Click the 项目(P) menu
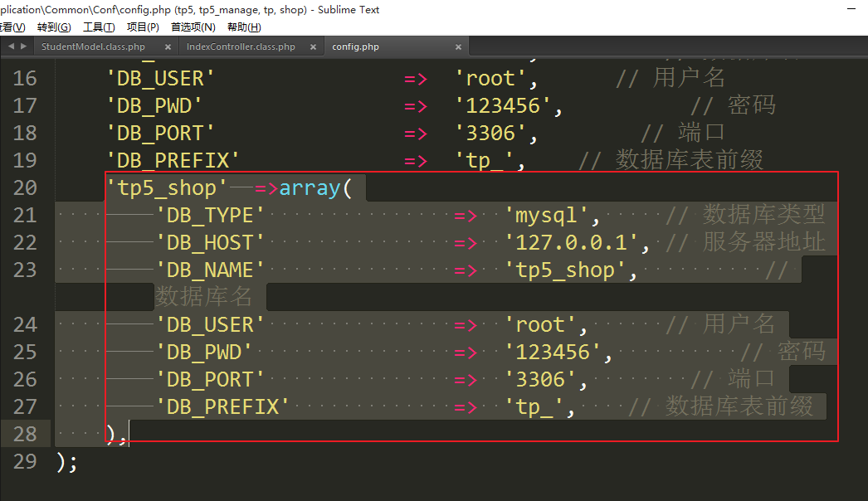The height and width of the screenshot is (501, 868). 143,27
